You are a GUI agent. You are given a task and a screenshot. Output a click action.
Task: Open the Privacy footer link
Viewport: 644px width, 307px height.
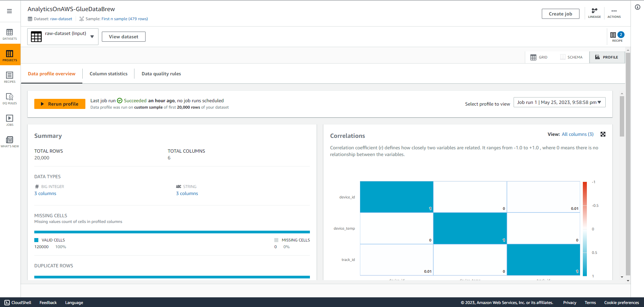pyautogui.click(x=570, y=303)
